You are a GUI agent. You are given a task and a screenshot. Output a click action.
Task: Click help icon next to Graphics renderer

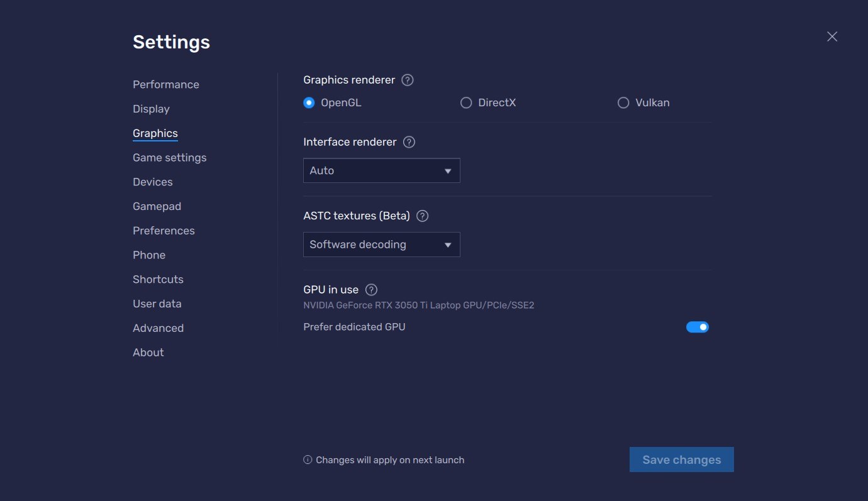(408, 80)
